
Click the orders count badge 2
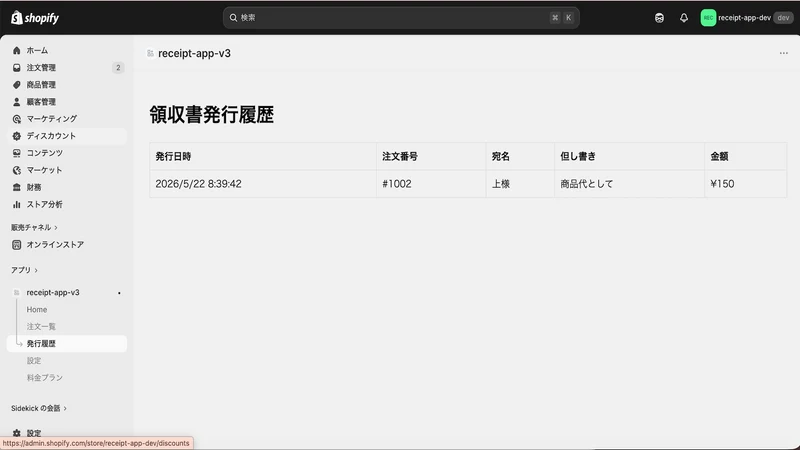click(118, 67)
